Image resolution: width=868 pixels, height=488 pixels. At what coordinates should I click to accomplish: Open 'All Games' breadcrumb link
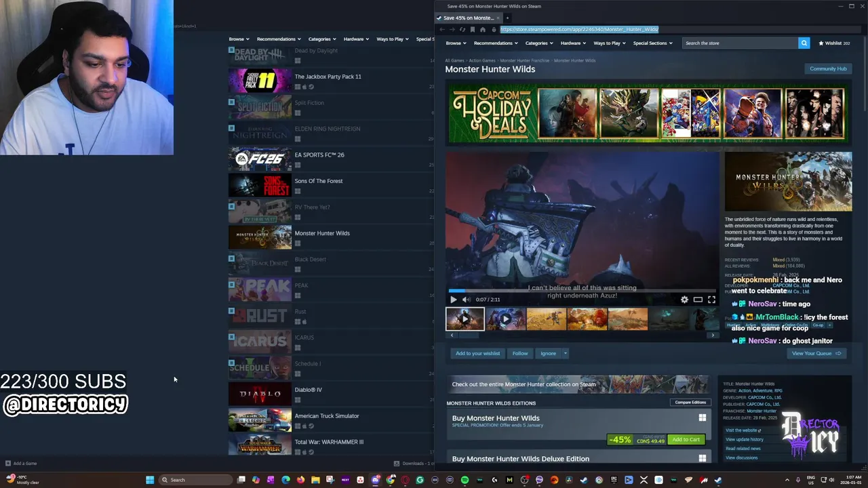pos(454,60)
